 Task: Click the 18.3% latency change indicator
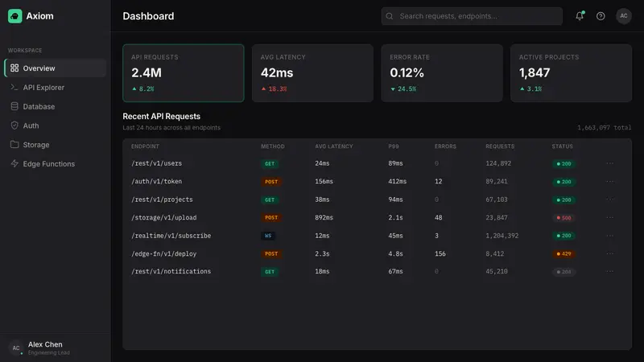click(274, 88)
